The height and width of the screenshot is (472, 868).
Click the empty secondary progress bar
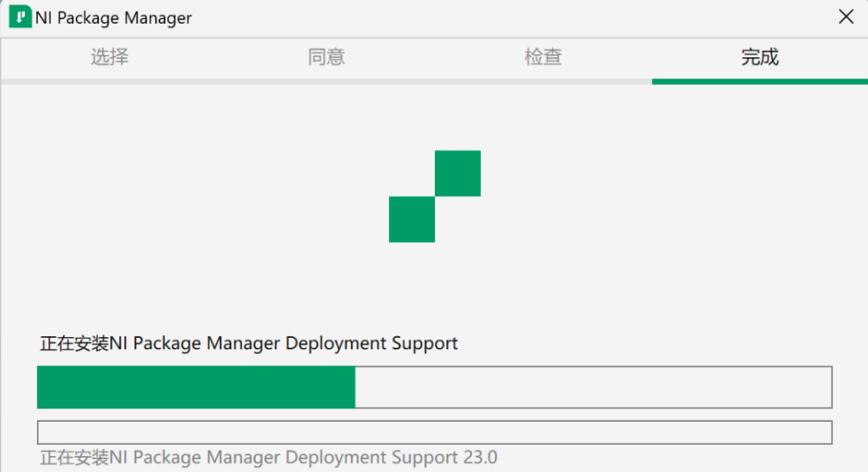[434, 432]
